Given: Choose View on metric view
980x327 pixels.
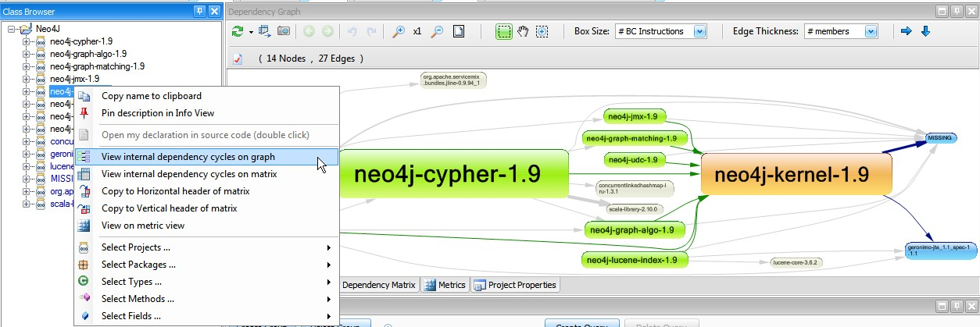Looking at the screenshot, I should pyautogui.click(x=206, y=226).
